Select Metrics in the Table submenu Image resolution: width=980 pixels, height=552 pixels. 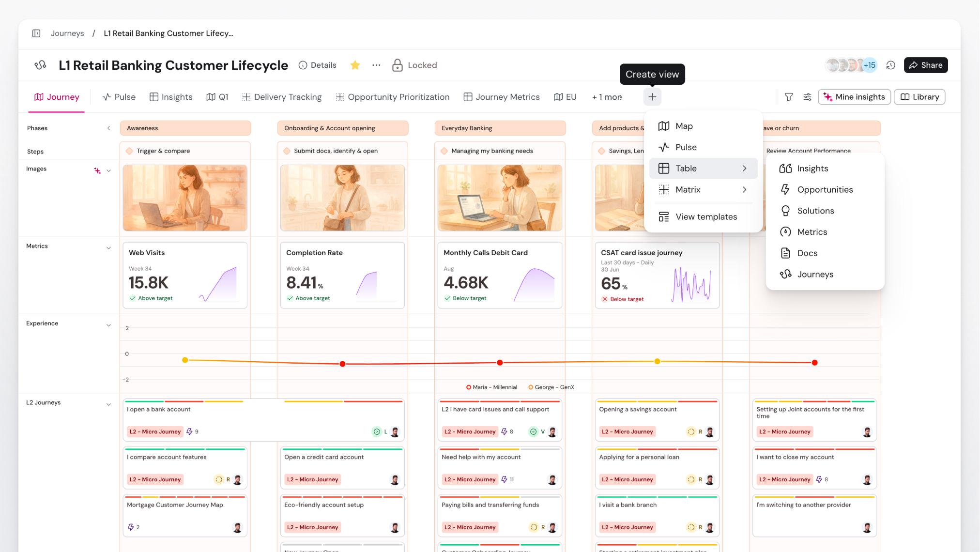(x=825, y=232)
